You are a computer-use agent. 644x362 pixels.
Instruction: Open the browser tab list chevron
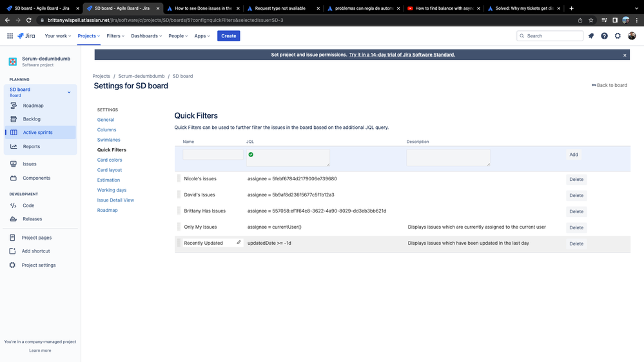click(x=636, y=8)
